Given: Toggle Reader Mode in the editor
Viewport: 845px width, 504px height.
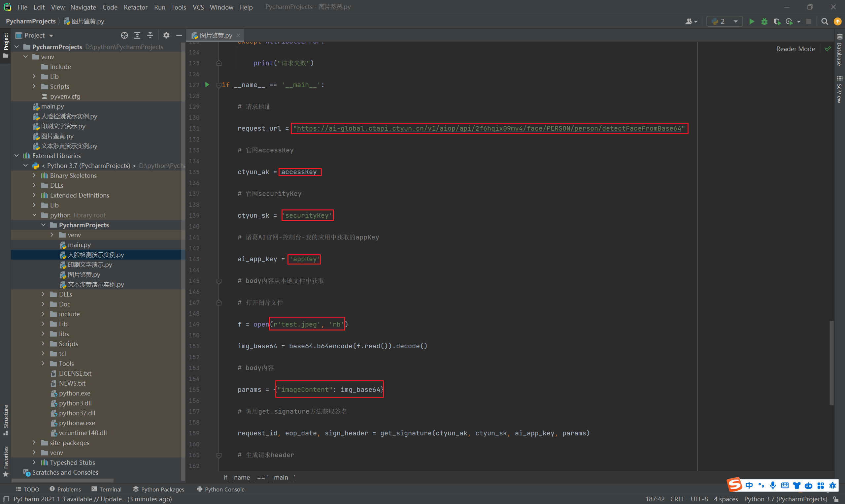Looking at the screenshot, I should (x=795, y=49).
